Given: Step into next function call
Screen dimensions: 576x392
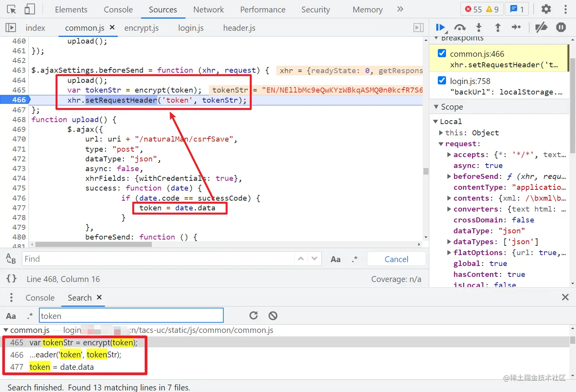Looking at the screenshot, I should pyautogui.click(x=479, y=27).
